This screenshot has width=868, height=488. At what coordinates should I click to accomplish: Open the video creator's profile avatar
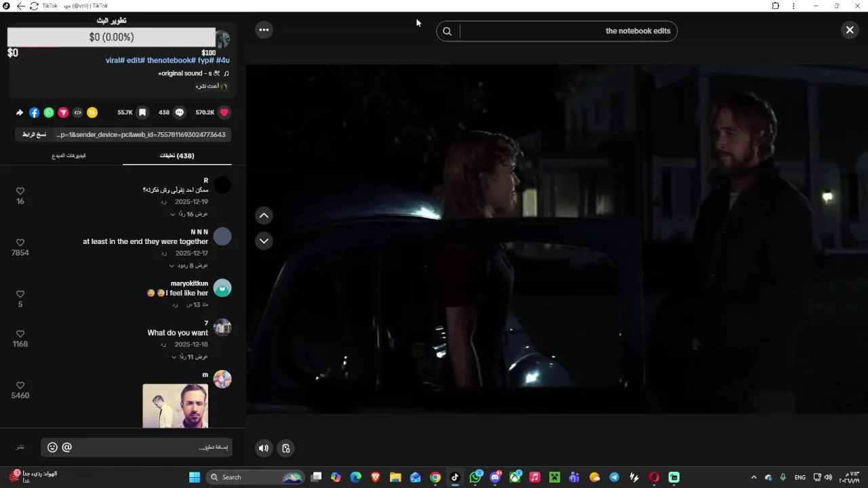pyautogui.click(x=222, y=39)
